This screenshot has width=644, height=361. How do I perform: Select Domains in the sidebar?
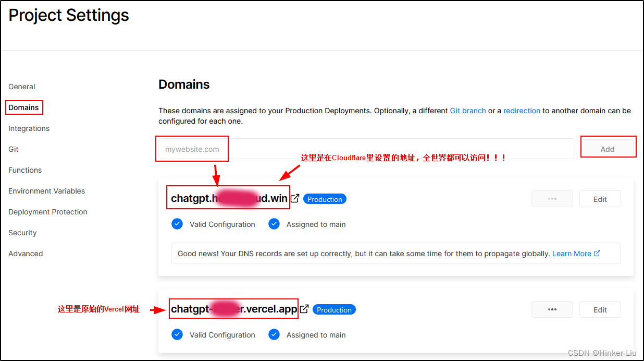pos(23,107)
